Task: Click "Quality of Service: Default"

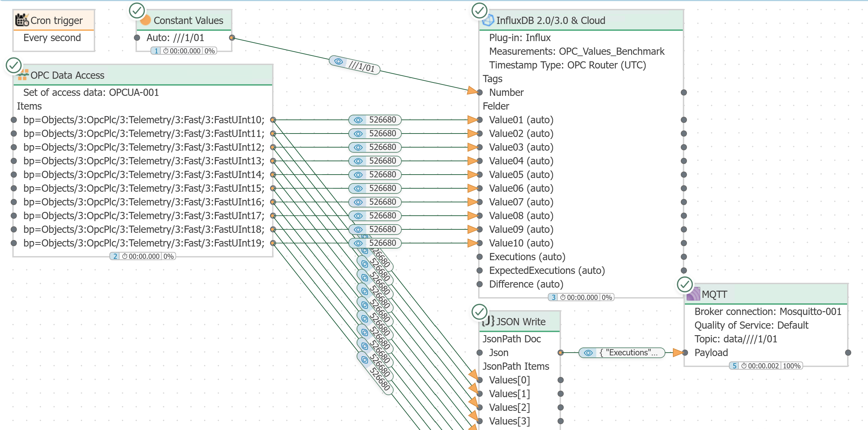Action: click(751, 325)
